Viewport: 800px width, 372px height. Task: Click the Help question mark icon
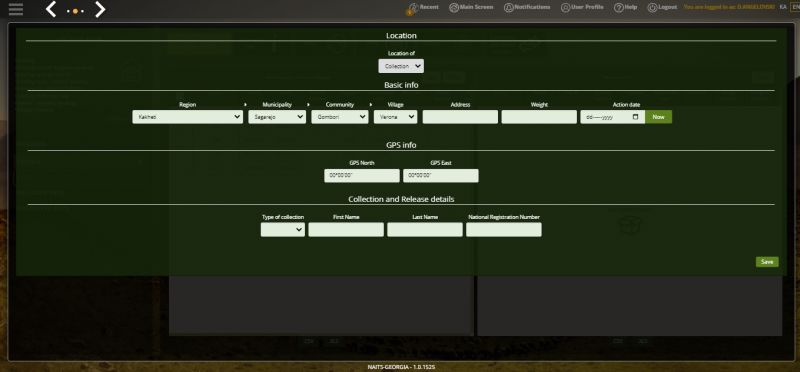point(618,8)
